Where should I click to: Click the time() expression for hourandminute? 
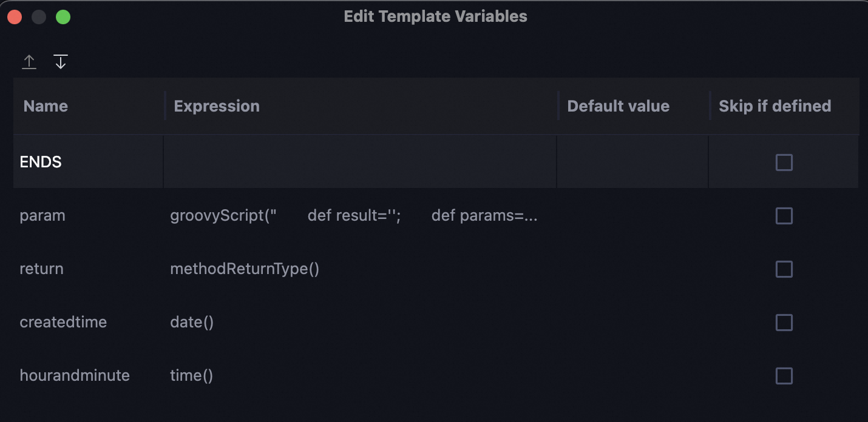click(191, 376)
